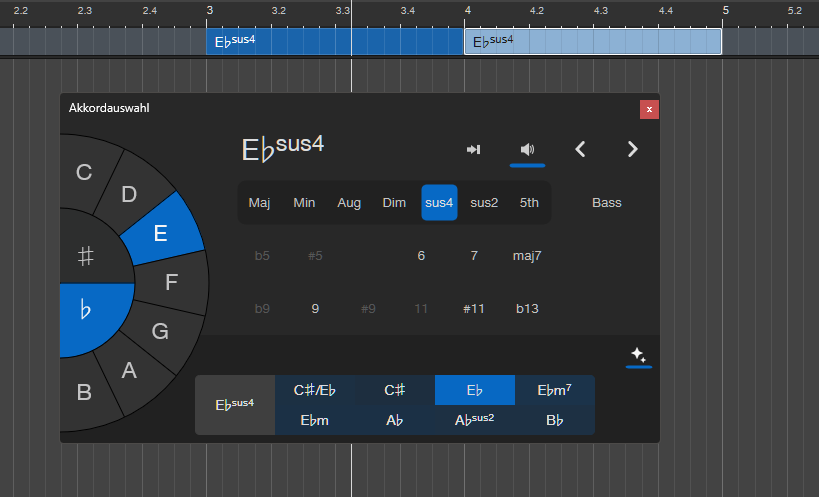819x497 pixels.
Task: Pick the E♭m7 suggested chord
Action: point(555,390)
